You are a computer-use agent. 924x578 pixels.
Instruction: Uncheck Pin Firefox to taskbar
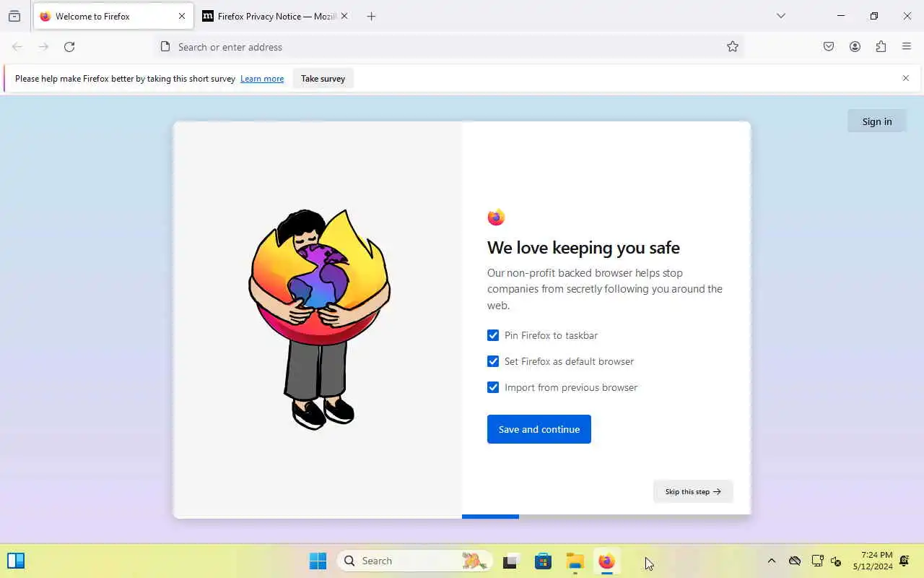[x=493, y=335]
